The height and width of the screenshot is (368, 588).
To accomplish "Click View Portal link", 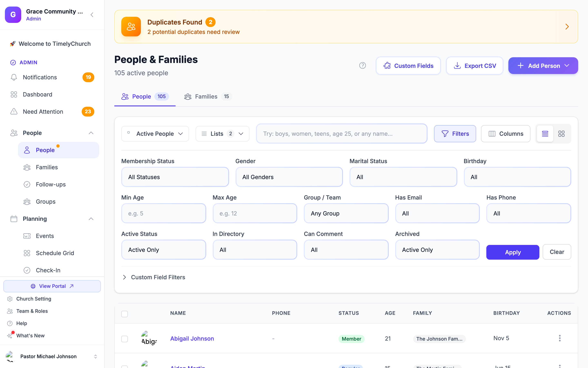I will (x=52, y=286).
